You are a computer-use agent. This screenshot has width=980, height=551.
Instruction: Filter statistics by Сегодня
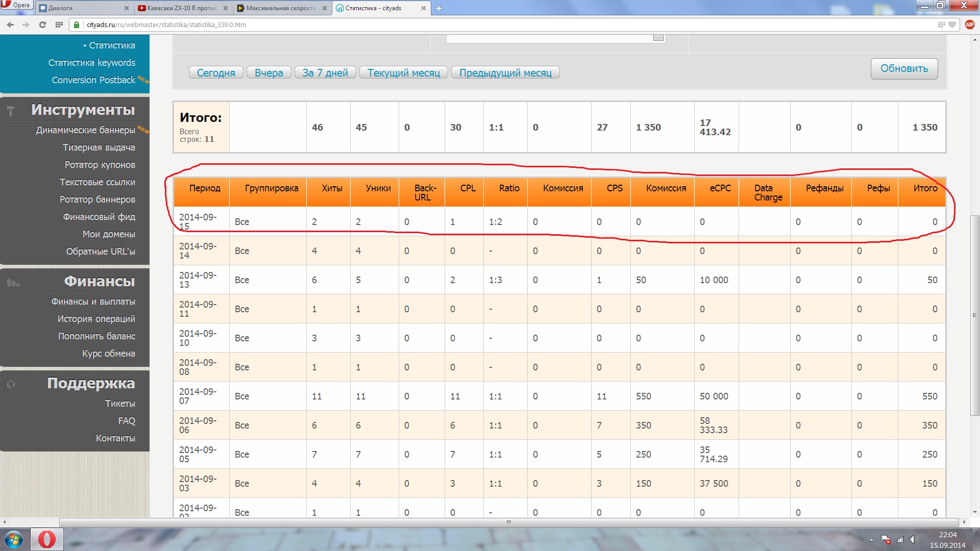coord(216,72)
